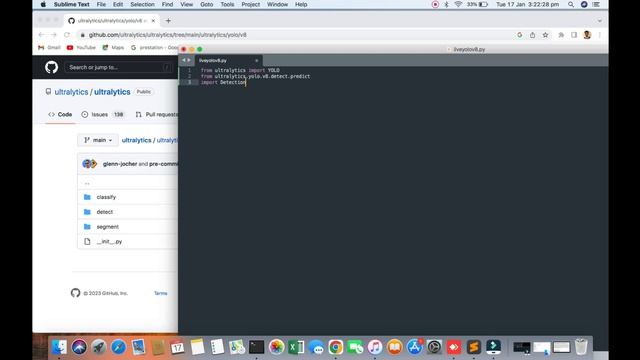This screenshot has height=360, width=640.
Task: Open Chrome three-dot menu
Action: point(600,35)
